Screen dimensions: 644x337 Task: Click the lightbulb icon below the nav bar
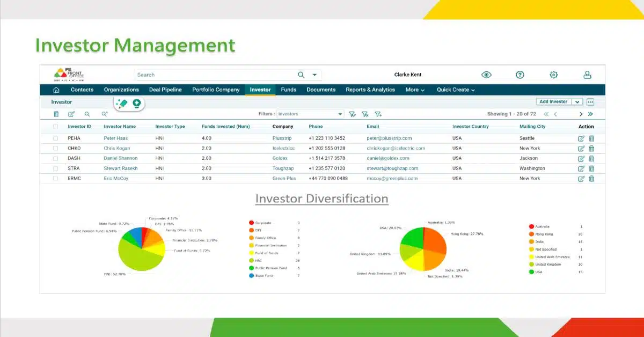(137, 104)
